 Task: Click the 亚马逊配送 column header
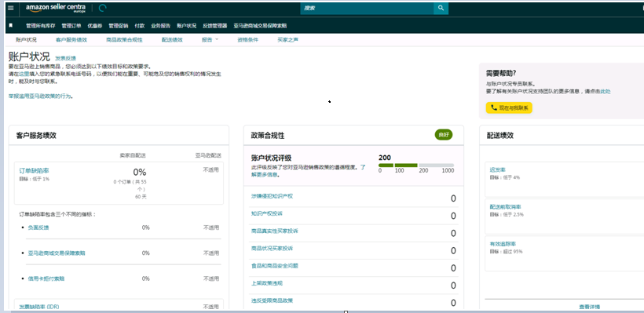tap(208, 155)
